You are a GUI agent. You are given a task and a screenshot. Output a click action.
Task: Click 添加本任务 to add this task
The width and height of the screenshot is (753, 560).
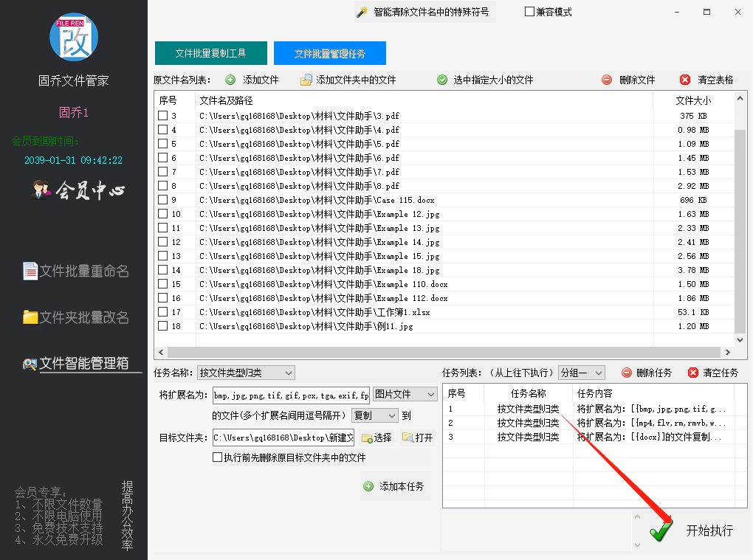(395, 486)
